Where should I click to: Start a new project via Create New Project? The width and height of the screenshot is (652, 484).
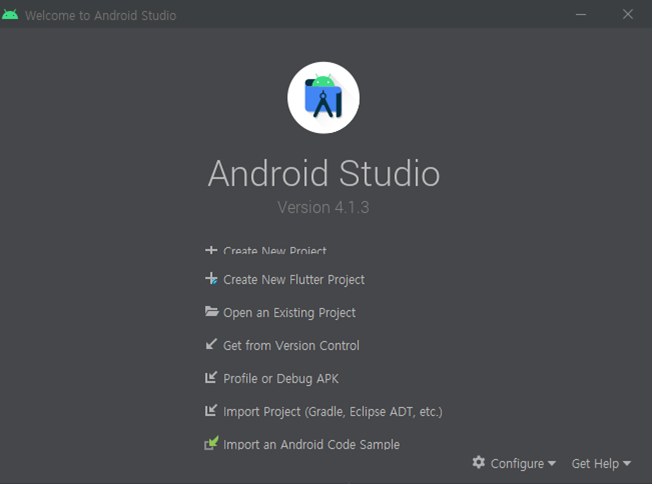(274, 250)
